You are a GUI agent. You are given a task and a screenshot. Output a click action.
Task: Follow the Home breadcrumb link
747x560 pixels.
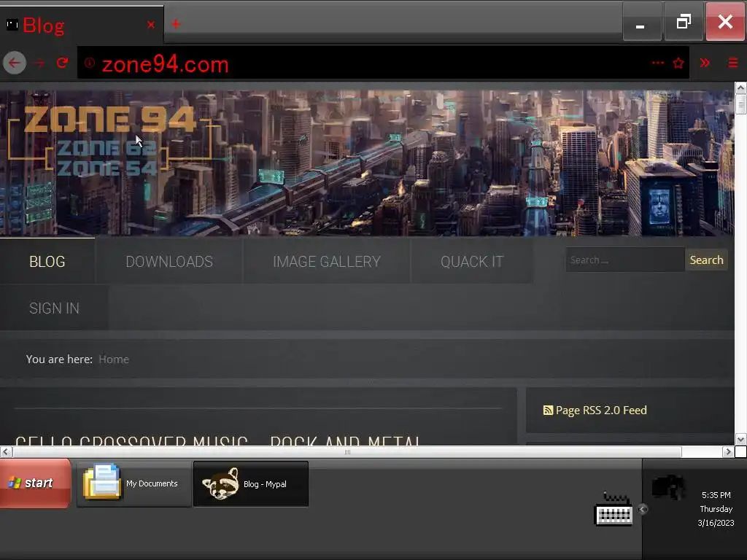pos(114,359)
